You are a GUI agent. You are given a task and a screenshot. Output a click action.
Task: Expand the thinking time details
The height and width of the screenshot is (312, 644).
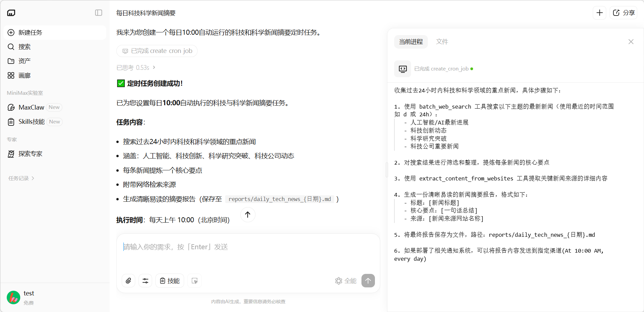[136, 68]
